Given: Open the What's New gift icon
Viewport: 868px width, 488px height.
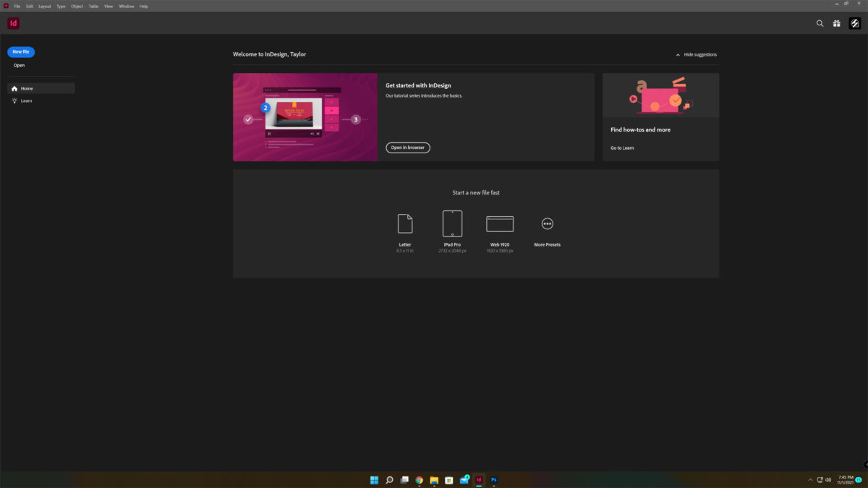Looking at the screenshot, I should coord(836,23).
